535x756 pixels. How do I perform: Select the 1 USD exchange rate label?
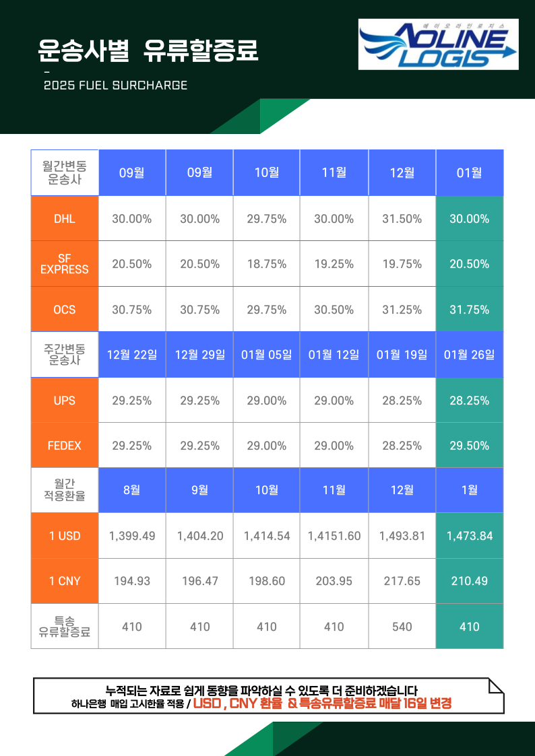[x=65, y=536]
